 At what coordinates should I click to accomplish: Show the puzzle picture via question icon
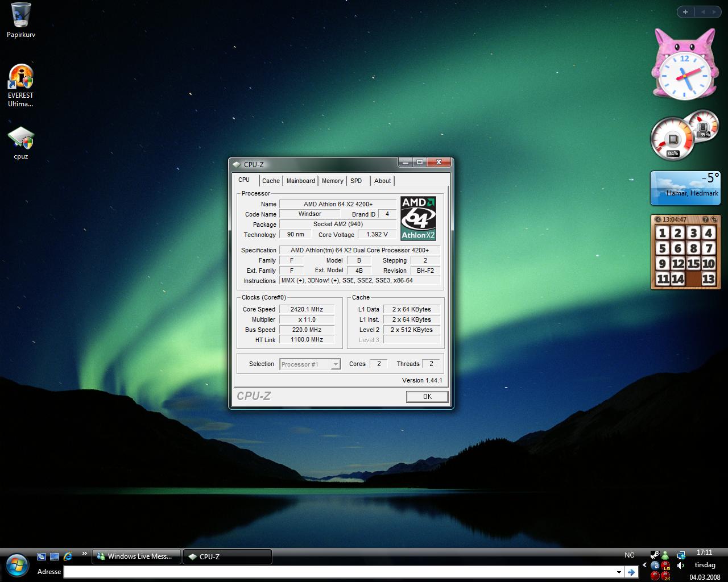coord(706,219)
